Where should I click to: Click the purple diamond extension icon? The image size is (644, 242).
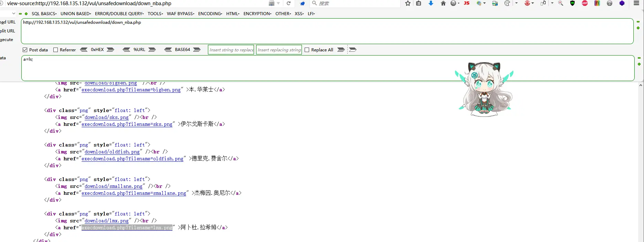(x=622, y=3)
